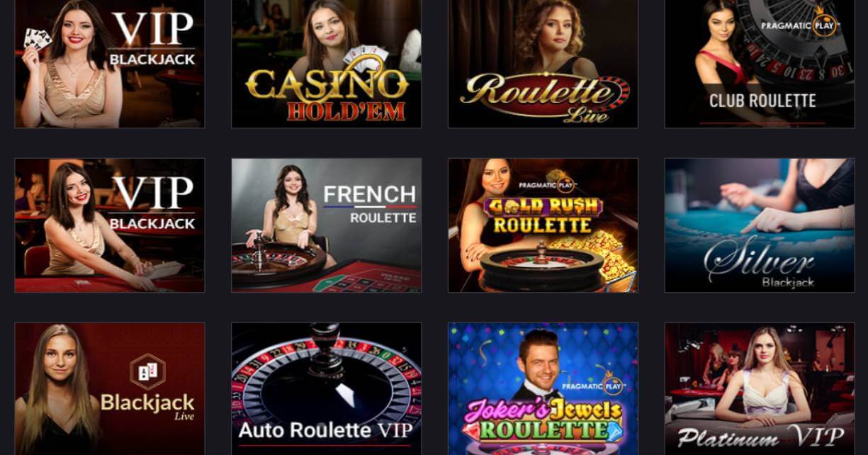Viewport: 868px width, 455px height.
Task: Launch the French Roulette table
Action: (327, 225)
